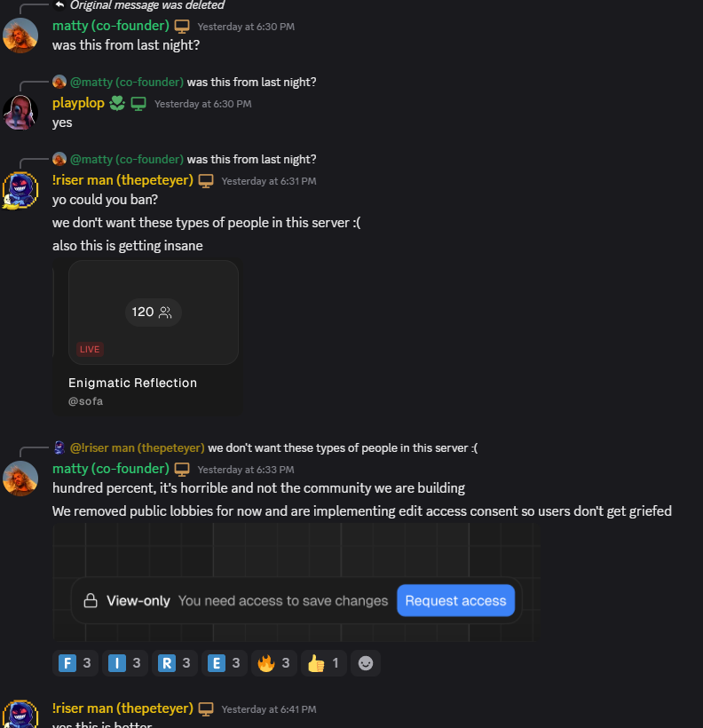
Task: Click playplop's avatar picture
Action: [x=20, y=113]
